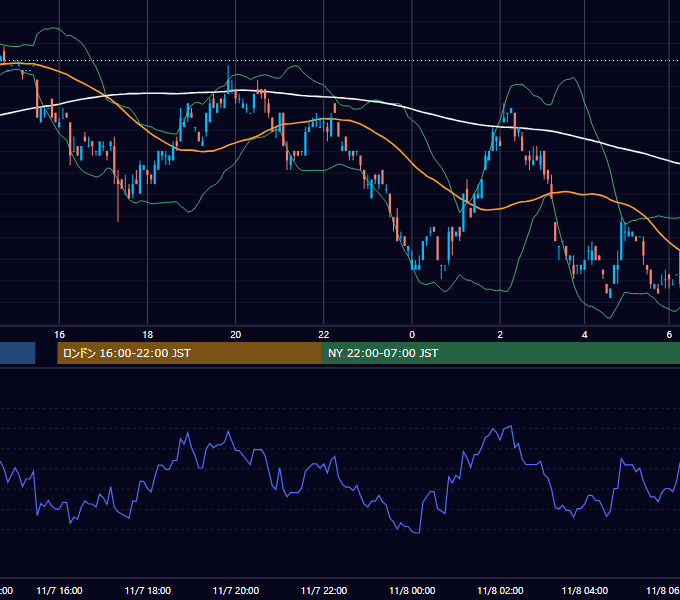This screenshot has height=600, width=680.
Task: Click the ロンドン 16:00-22:00 JST session bar
Action: pos(190,353)
